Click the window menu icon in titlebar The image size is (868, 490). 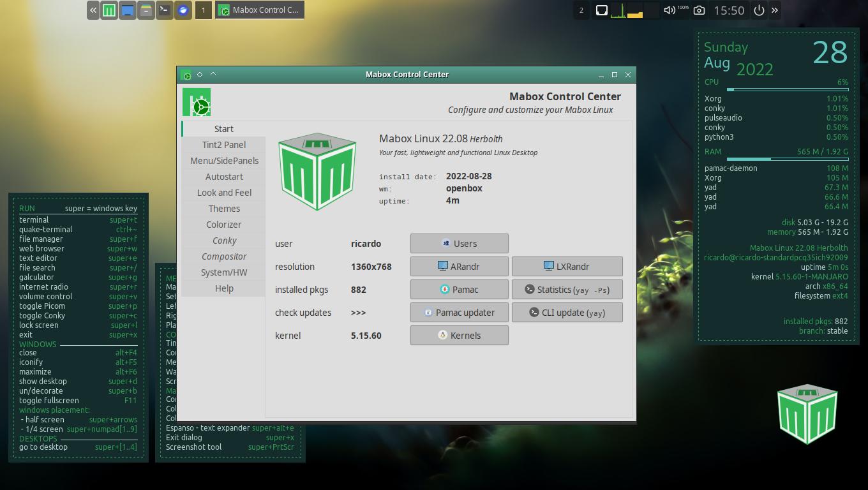[186, 75]
